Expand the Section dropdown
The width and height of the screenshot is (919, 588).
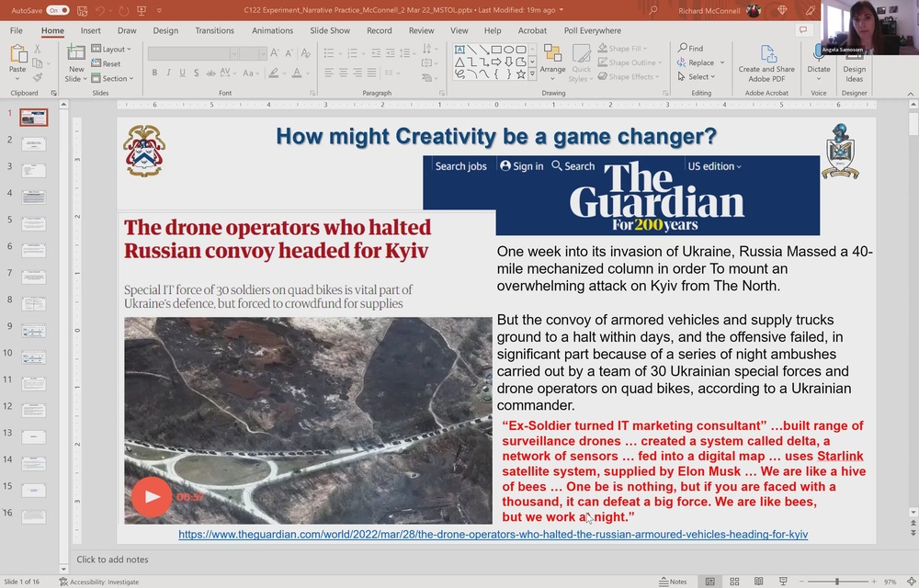coord(112,78)
